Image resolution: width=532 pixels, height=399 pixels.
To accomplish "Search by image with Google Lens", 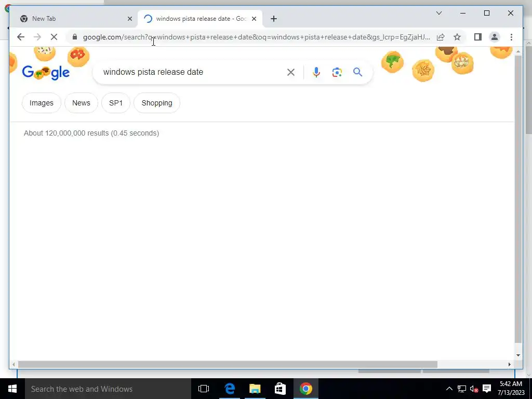I will coord(337,72).
